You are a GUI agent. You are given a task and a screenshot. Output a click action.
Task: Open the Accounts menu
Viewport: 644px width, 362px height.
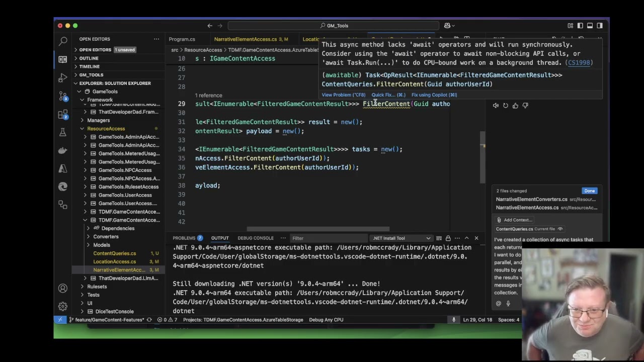click(x=63, y=288)
